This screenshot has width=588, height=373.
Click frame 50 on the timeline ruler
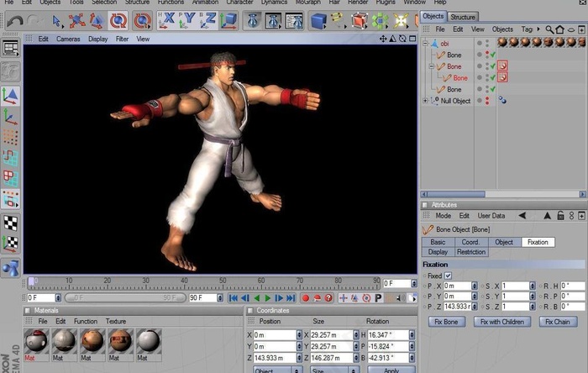click(223, 281)
